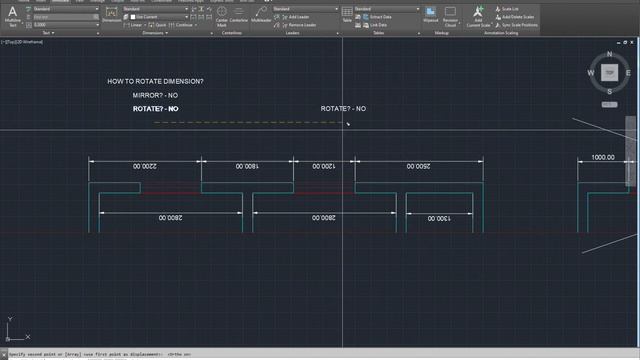
Task: Open the Tables panel dialog launcher arrow
Action: click(x=418, y=33)
